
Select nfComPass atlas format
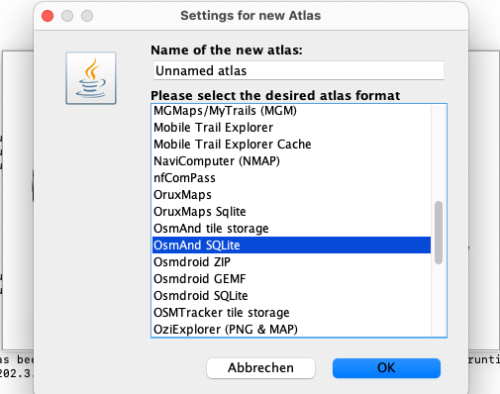click(x=292, y=178)
